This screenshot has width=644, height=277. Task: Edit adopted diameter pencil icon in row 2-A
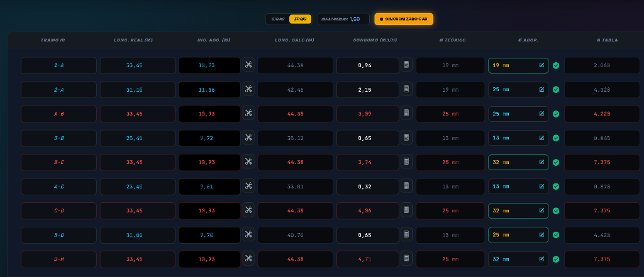point(541,89)
